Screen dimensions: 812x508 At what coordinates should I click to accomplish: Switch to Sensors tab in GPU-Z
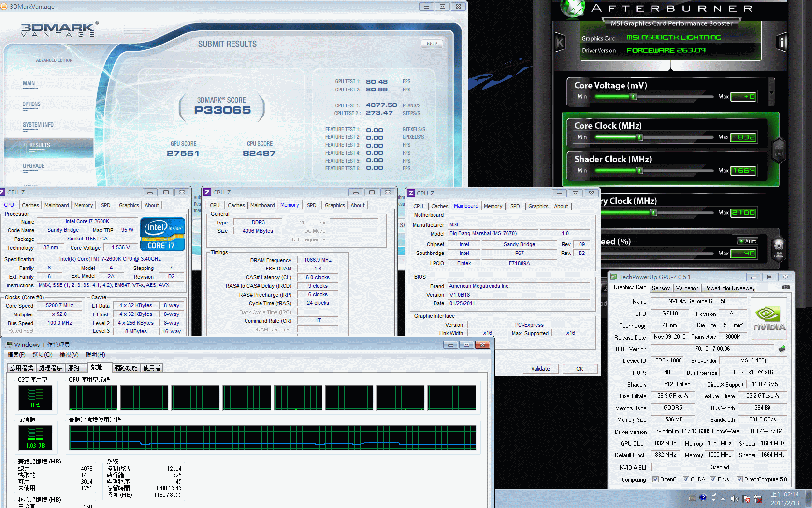click(x=661, y=288)
